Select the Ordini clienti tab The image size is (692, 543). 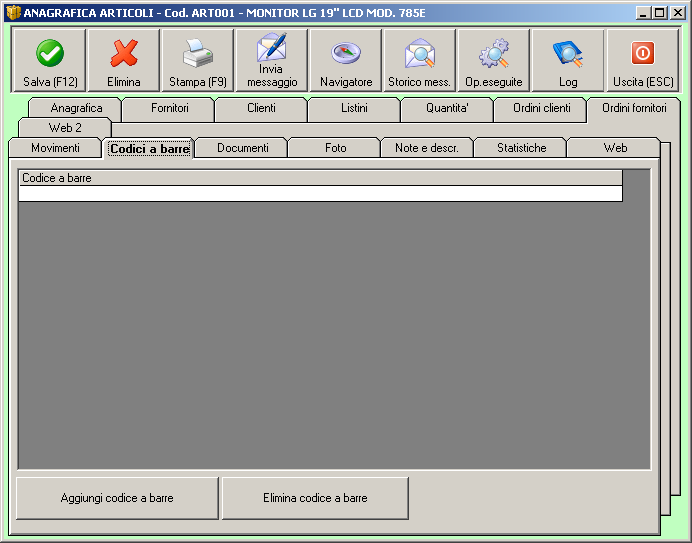click(542, 108)
